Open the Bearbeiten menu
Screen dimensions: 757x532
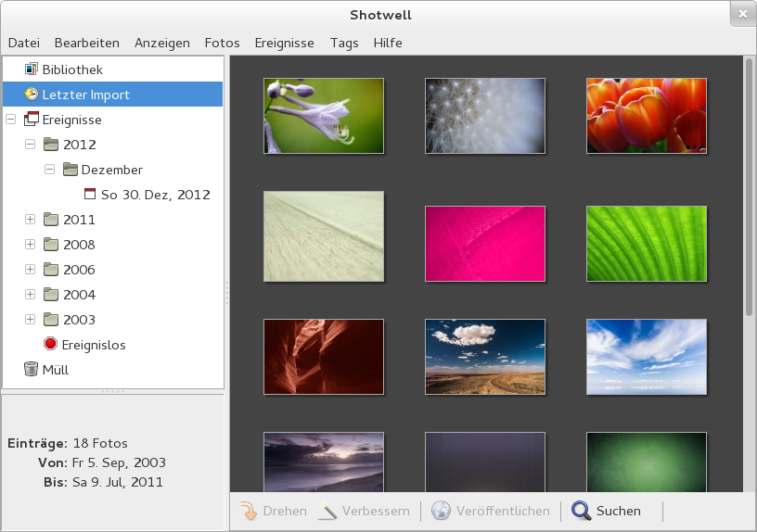86,43
